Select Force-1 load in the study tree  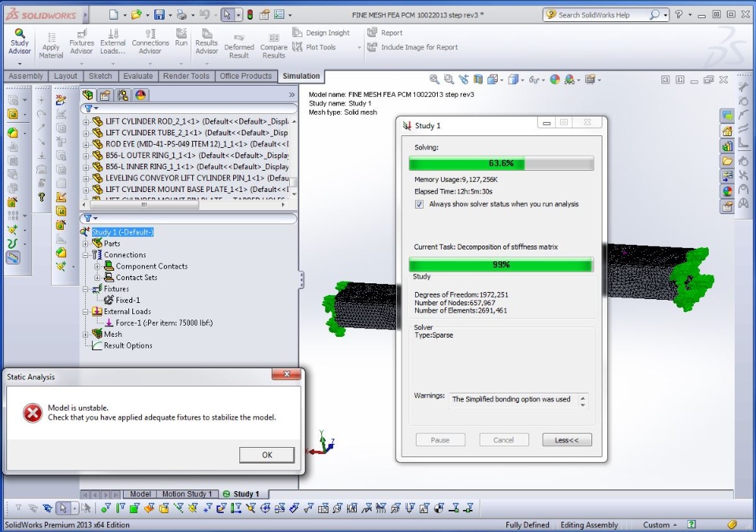click(x=158, y=323)
